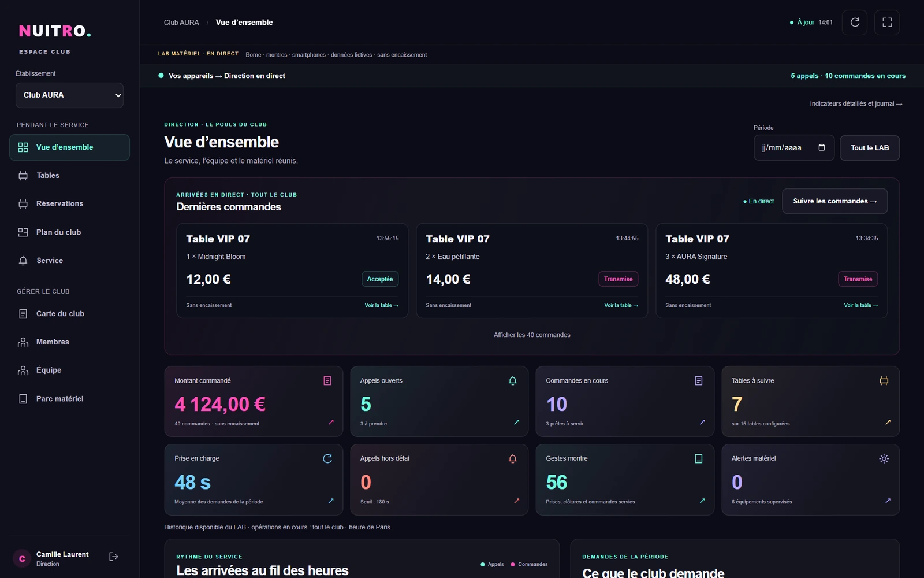Click the jj/mm/aaaa date field
Screen dimensions: 924x578
click(793, 148)
